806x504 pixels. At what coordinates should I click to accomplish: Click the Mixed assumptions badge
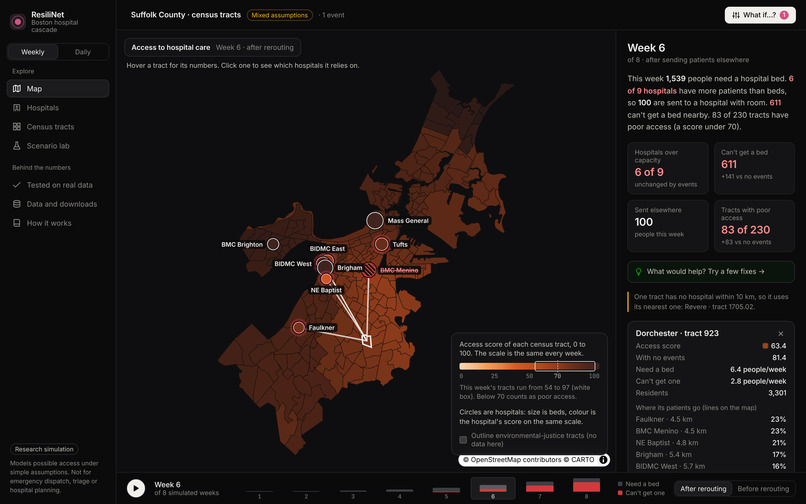coord(280,15)
